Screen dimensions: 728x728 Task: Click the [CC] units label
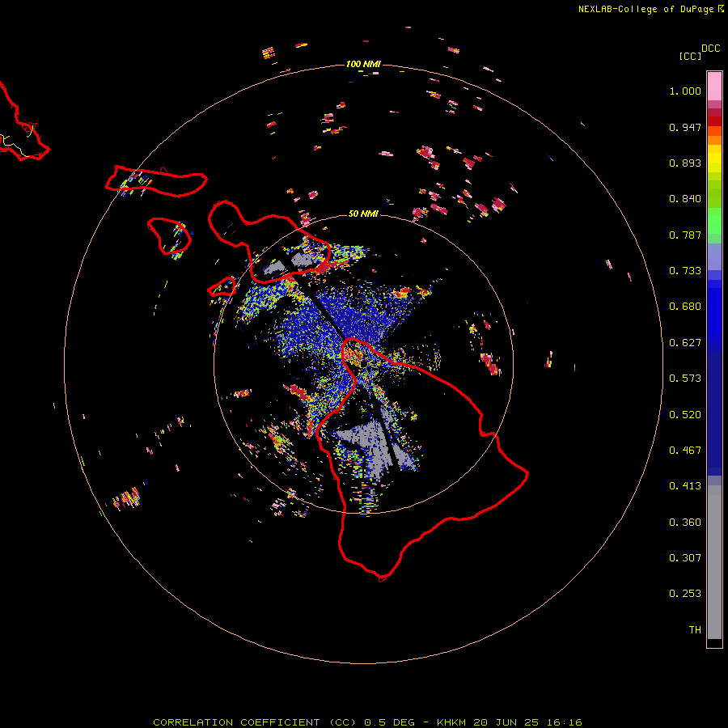tap(690, 56)
